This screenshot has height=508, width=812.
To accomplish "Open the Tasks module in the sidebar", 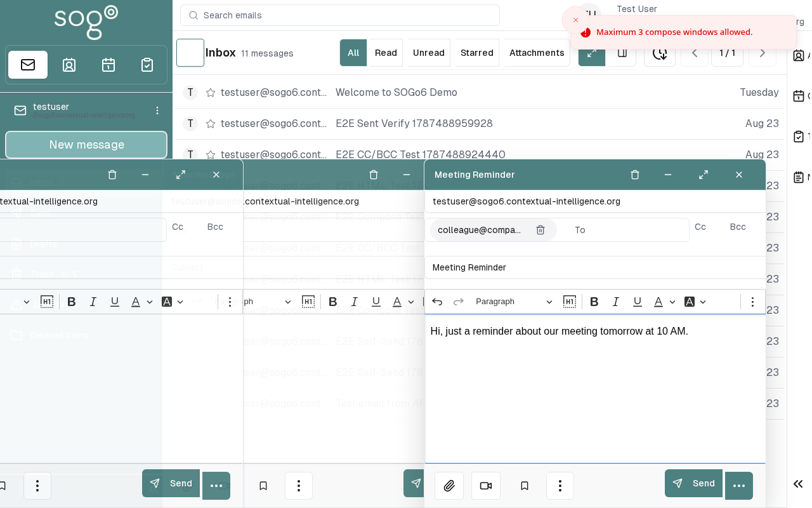I will 147,65.
